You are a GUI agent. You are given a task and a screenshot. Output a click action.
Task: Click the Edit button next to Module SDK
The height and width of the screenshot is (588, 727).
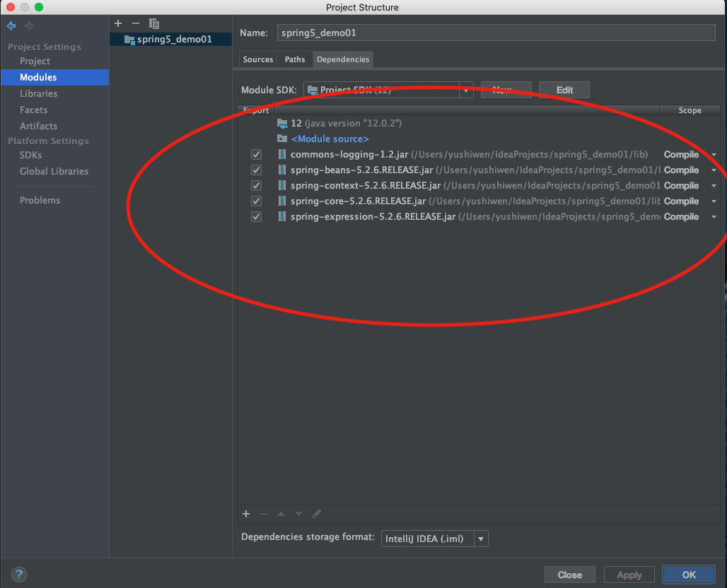[x=564, y=90]
